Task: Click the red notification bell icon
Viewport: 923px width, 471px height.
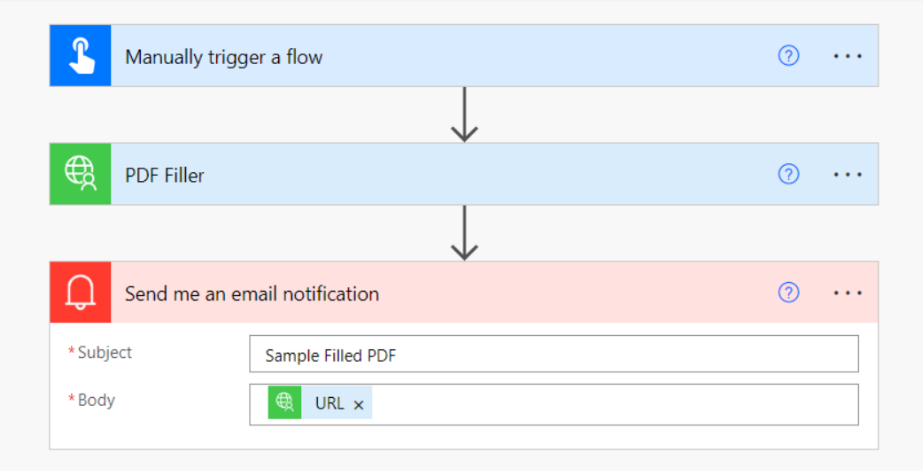Action: [x=80, y=292]
